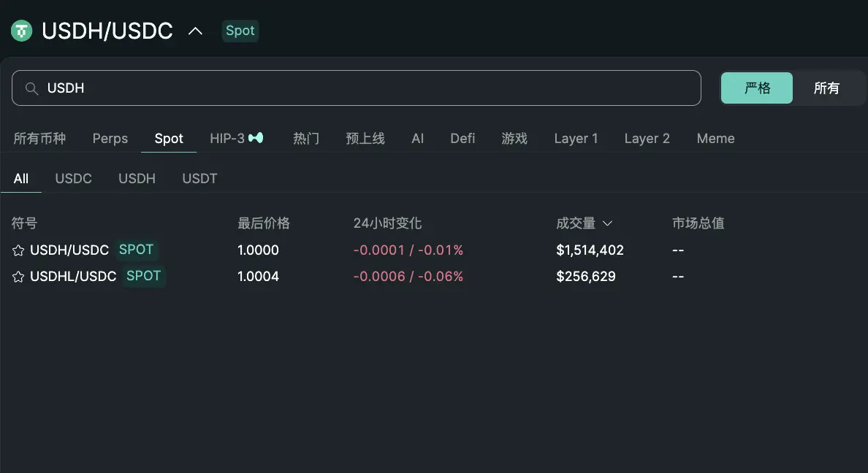This screenshot has width=868, height=473.
Task: Star the USDHL/USDC pair
Action: (x=18, y=276)
